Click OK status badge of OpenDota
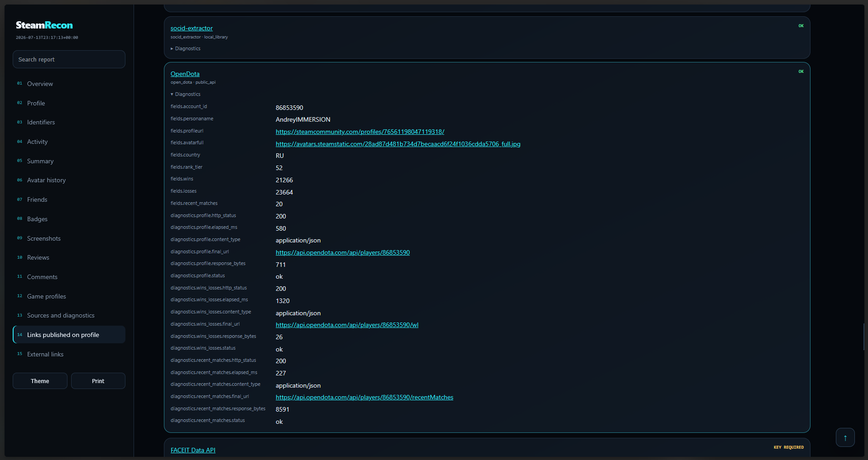This screenshot has height=460, width=868. tap(801, 71)
